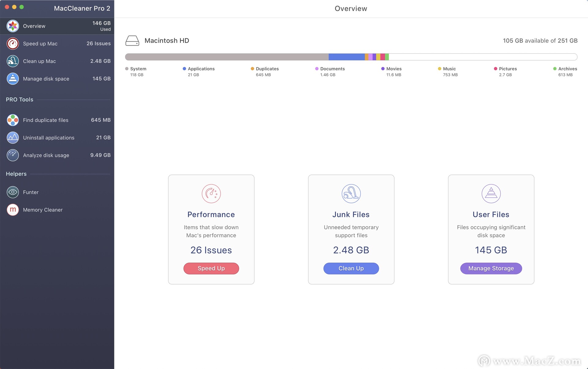Image resolution: width=588 pixels, height=369 pixels.
Task: Click the Clean Up button
Action: [351, 268]
